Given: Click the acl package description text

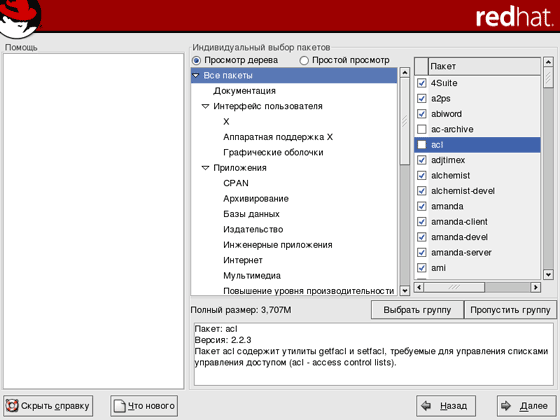Looking at the screenshot, I should pos(371,357).
